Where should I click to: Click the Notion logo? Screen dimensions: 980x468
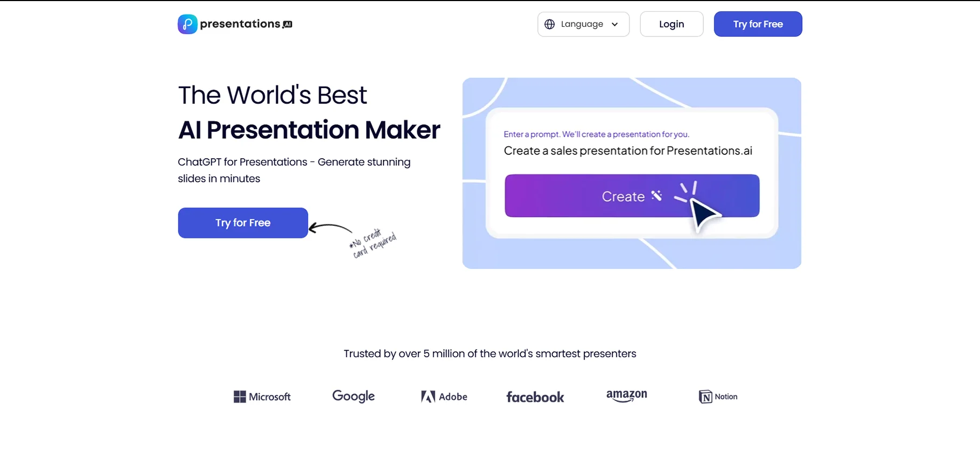pyautogui.click(x=718, y=396)
